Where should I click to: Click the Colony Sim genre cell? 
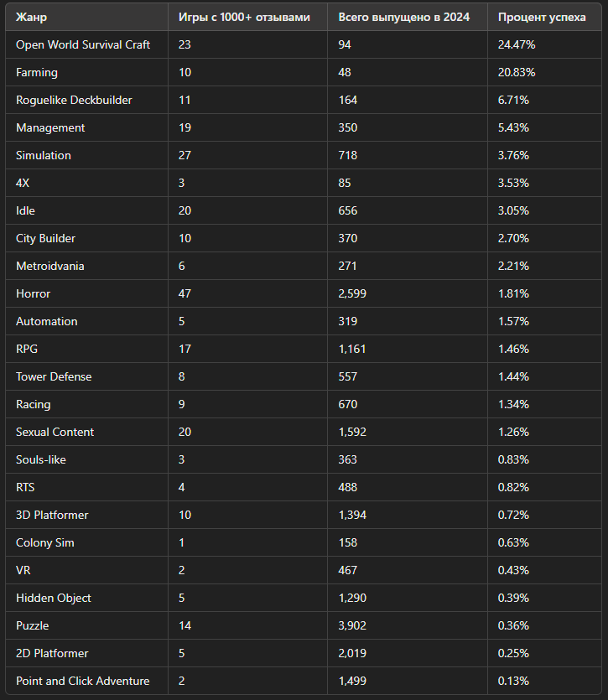(45, 542)
